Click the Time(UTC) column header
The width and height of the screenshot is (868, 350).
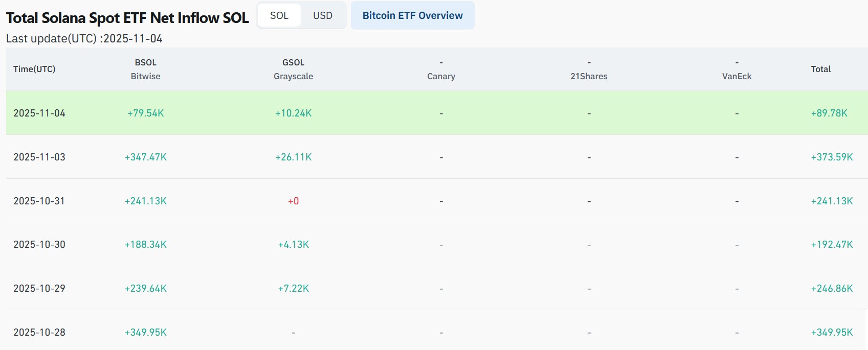tap(34, 69)
